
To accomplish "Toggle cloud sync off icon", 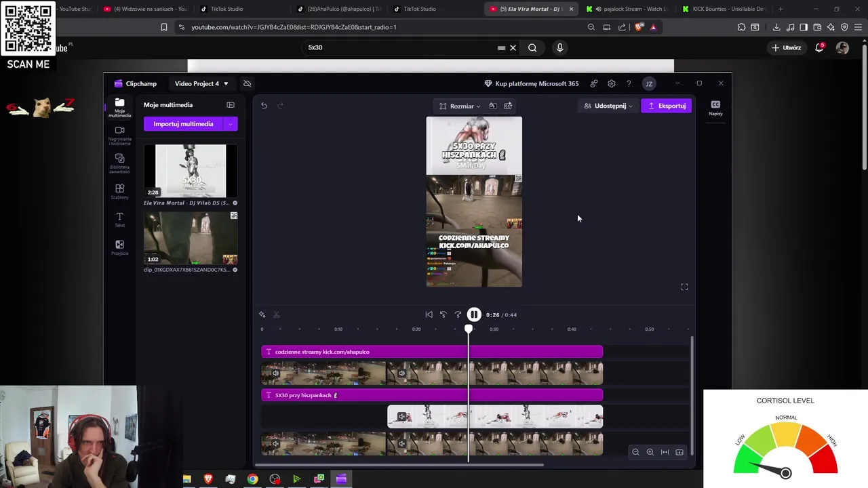I will pyautogui.click(x=247, y=83).
